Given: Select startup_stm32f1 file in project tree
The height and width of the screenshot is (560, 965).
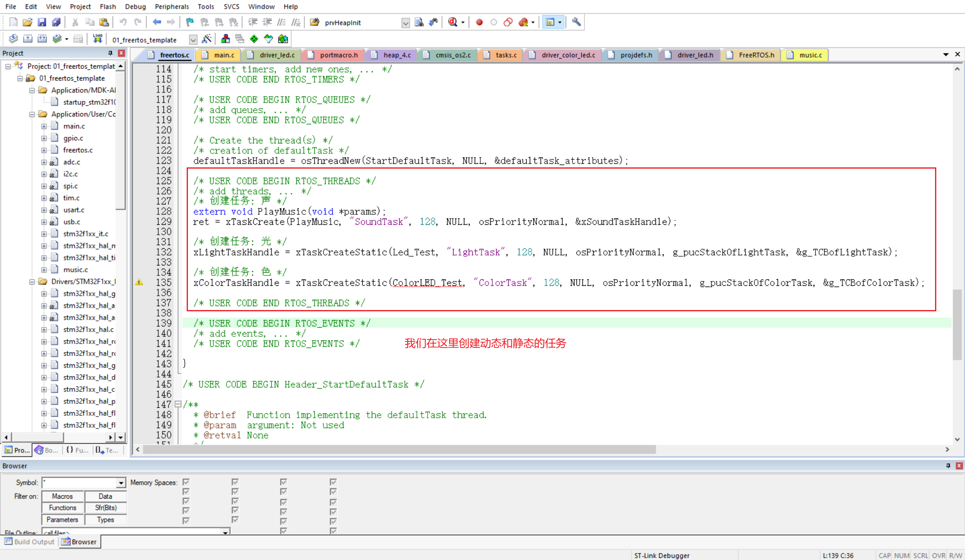Looking at the screenshot, I should (x=89, y=102).
